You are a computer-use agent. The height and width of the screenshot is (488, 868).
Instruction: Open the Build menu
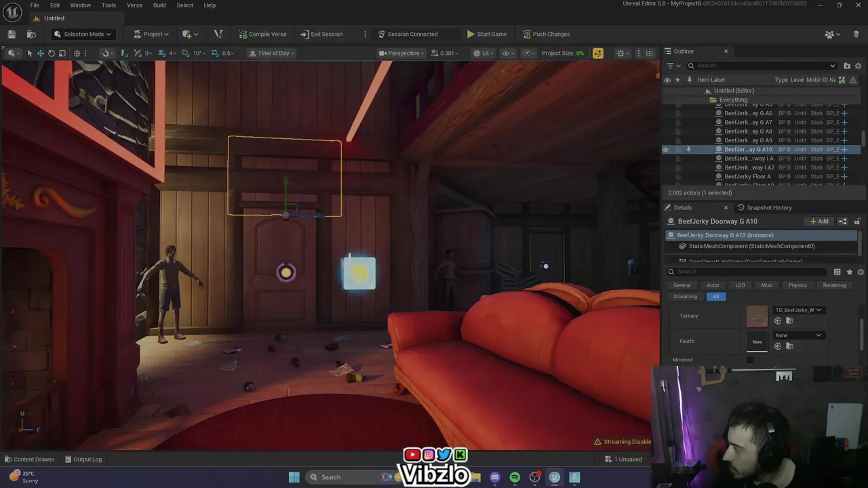point(159,5)
